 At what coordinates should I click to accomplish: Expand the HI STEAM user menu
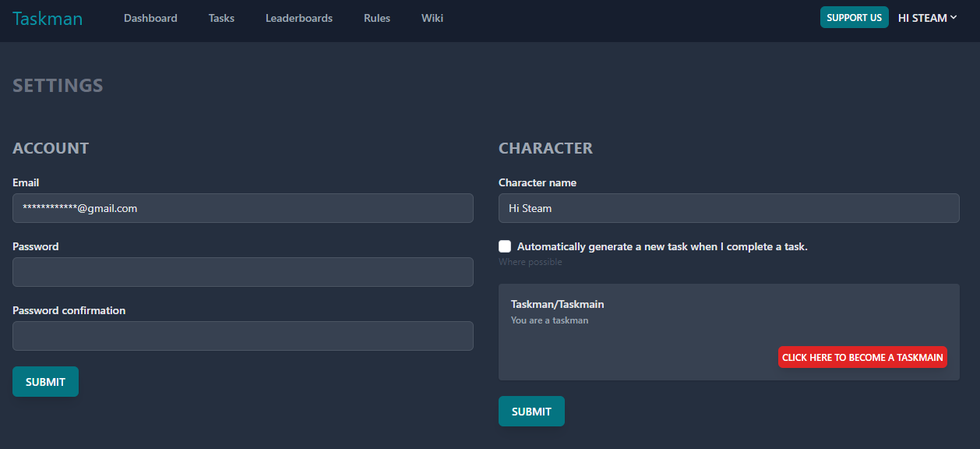922,18
